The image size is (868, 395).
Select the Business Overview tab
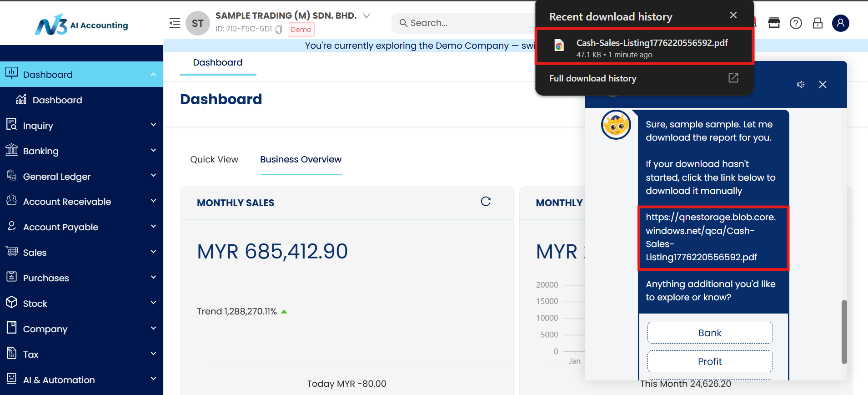[301, 160]
